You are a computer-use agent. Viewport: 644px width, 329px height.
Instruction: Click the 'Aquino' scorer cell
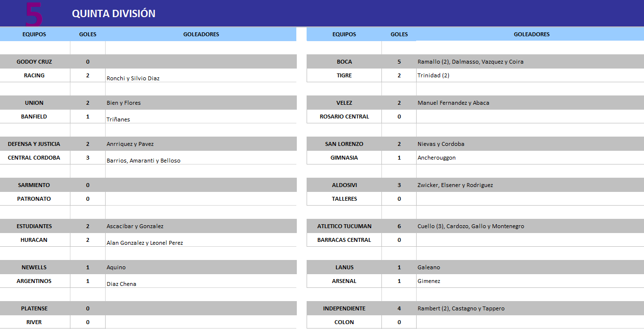click(201, 267)
